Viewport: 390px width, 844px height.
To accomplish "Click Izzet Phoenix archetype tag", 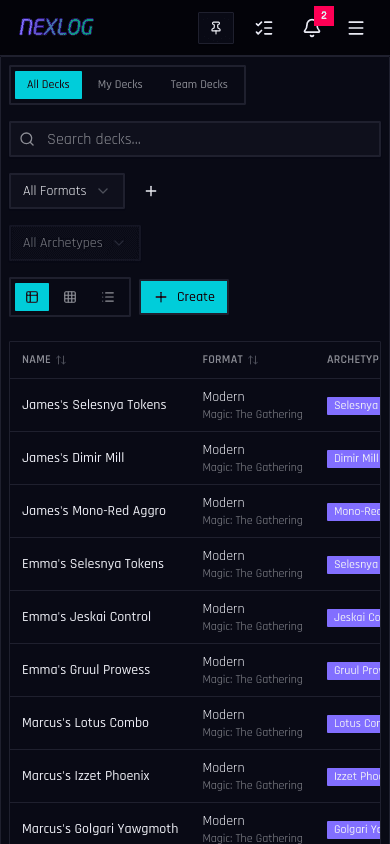I will click(x=353, y=776).
